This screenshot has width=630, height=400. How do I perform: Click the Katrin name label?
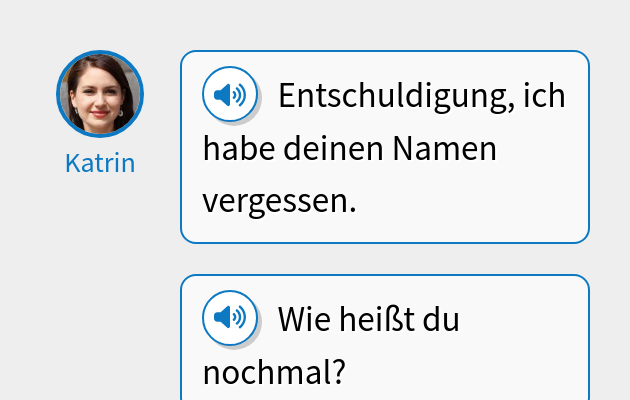[x=100, y=163]
